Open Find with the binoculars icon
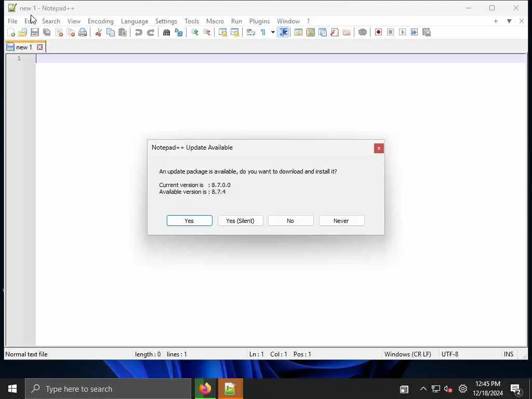 pos(166,32)
